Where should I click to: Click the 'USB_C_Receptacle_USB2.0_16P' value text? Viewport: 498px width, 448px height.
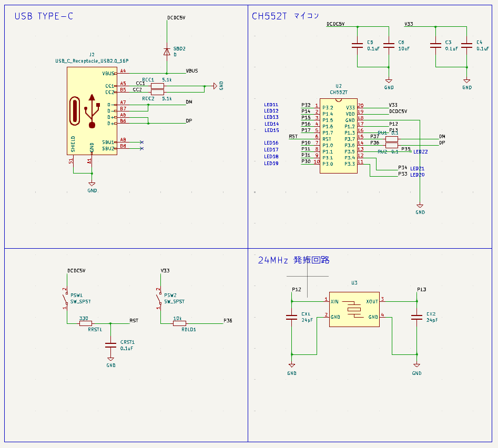(92, 61)
